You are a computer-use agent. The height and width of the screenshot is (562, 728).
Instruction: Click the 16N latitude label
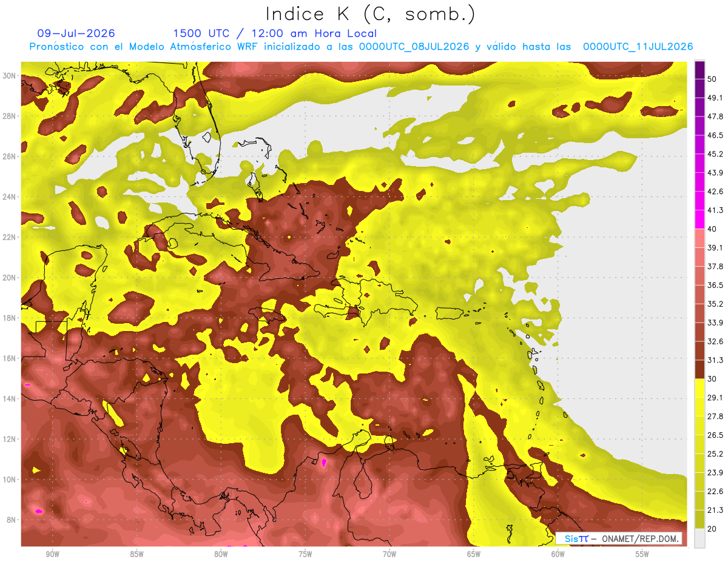[10, 358]
